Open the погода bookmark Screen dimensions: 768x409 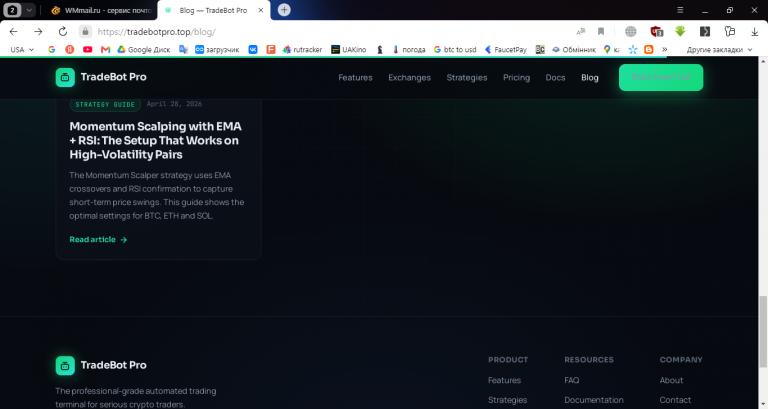coord(409,49)
